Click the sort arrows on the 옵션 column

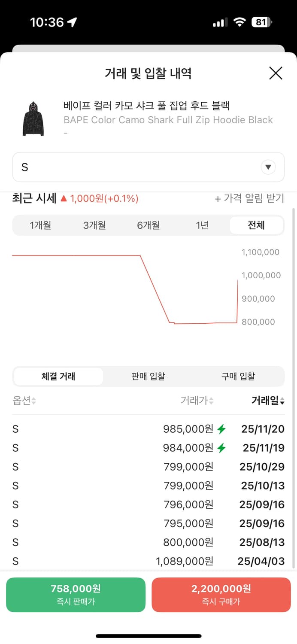(x=33, y=401)
